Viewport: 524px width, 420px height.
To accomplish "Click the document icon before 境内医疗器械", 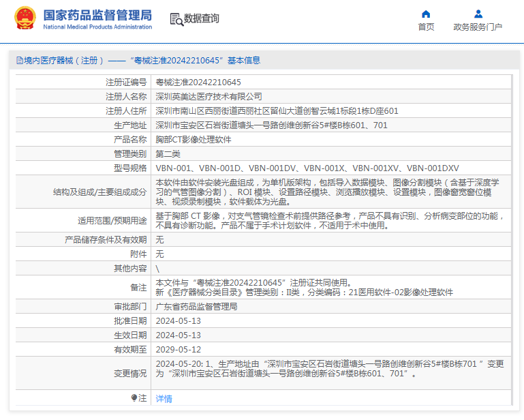I will click(x=20, y=61).
